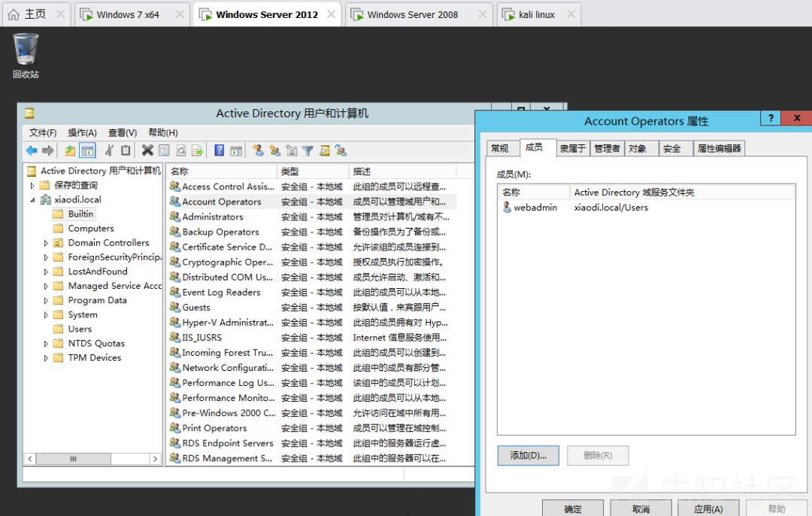Click the Export list toolbar icon
Image resolution: width=812 pixels, height=516 pixels.
(197, 150)
